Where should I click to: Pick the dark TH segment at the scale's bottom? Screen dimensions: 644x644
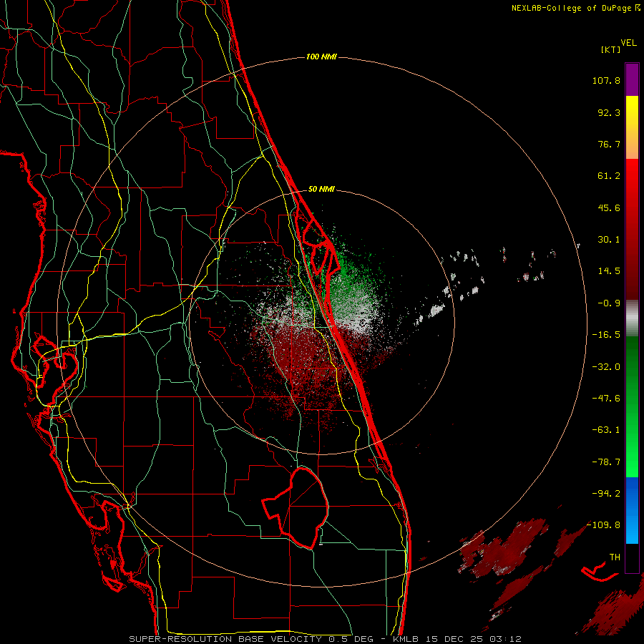click(x=632, y=557)
